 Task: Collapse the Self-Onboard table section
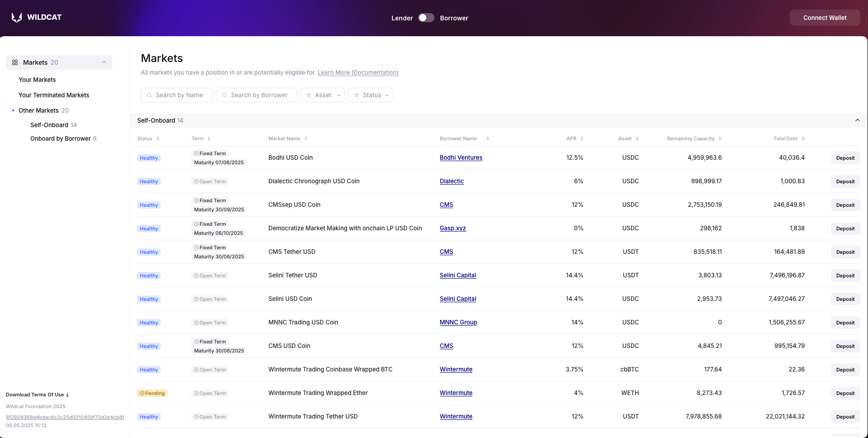click(x=857, y=120)
